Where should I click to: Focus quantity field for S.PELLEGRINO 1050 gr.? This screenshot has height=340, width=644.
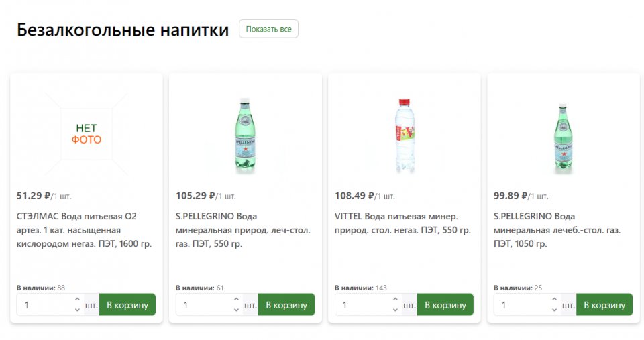(521, 305)
